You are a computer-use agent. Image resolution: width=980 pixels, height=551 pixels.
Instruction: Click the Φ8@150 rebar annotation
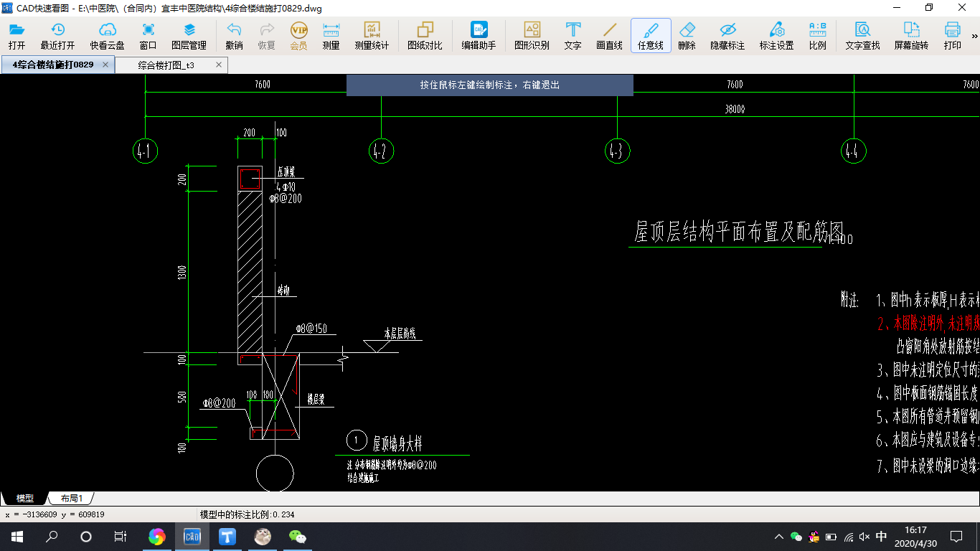tap(311, 329)
